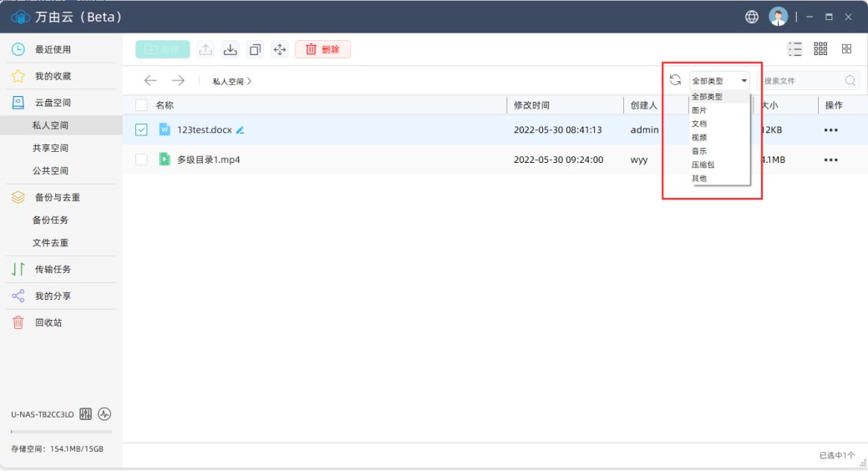Screen dimensions: 868x471
Task: Collapse the 全部类型 file type dropdown
Action: click(x=718, y=81)
